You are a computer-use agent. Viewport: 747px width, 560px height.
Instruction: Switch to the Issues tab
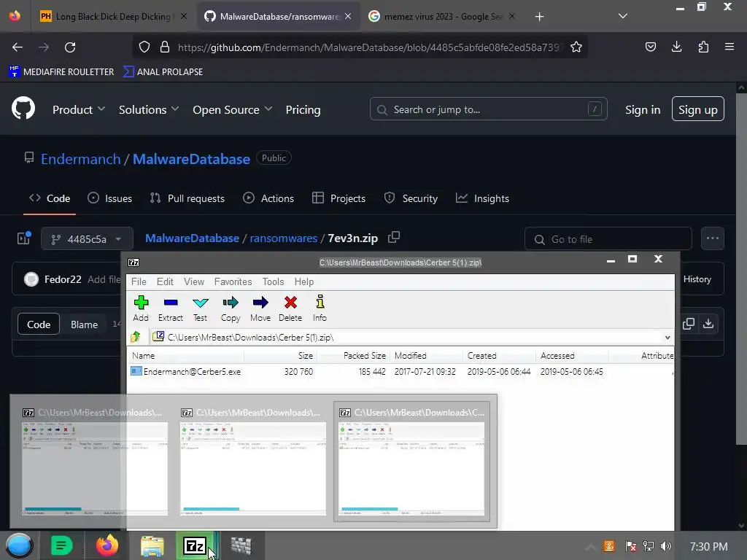coord(110,198)
